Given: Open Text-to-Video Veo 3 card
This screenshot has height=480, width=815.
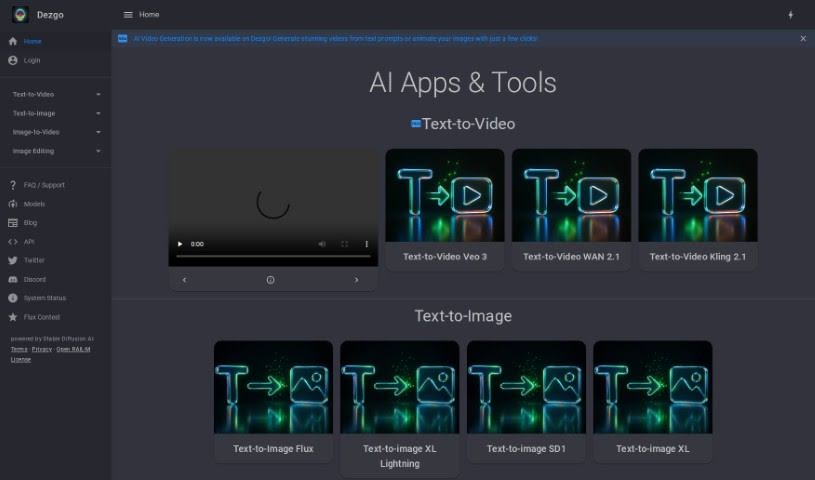Looking at the screenshot, I should point(445,209).
